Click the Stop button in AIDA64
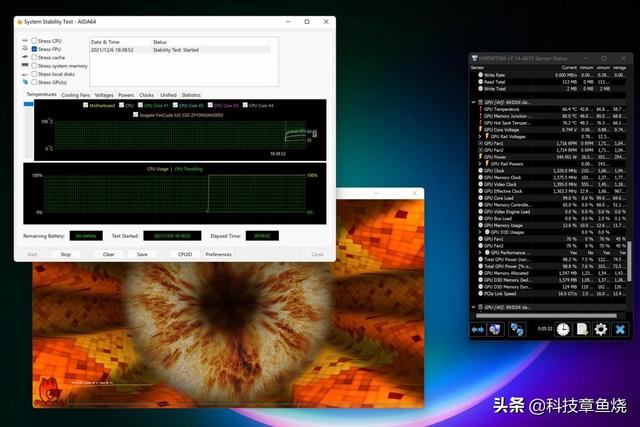This screenshot has height=427, width=640. coord(66,254)
